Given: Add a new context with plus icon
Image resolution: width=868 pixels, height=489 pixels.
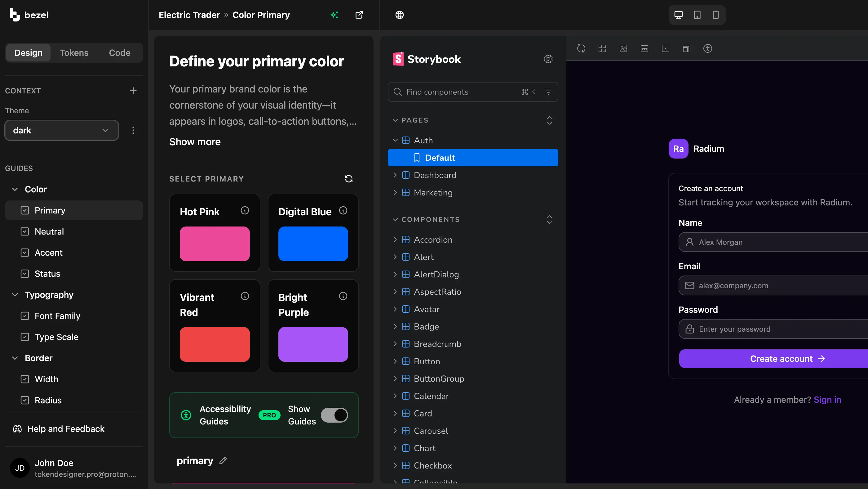Looking at the screenshot, I should pyautogui.click(x=133, y=91).
